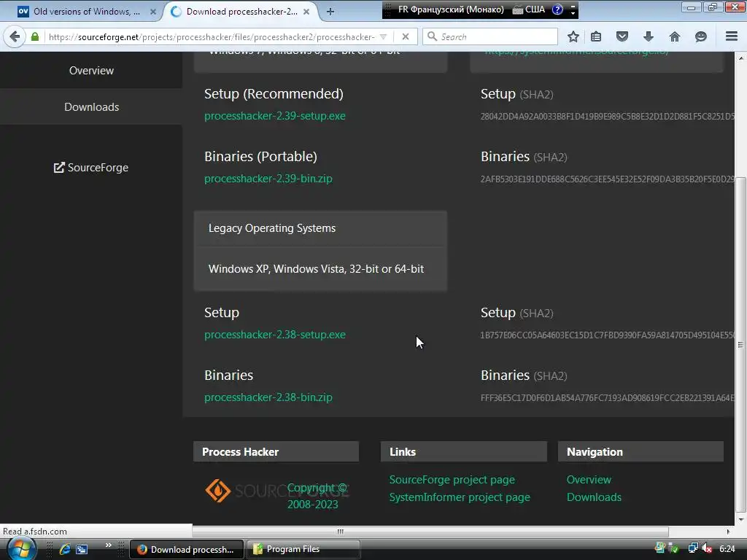Screen dimensions: 747x560
Task: Stop loading with the address bar X
Action: tap(406, 36)
